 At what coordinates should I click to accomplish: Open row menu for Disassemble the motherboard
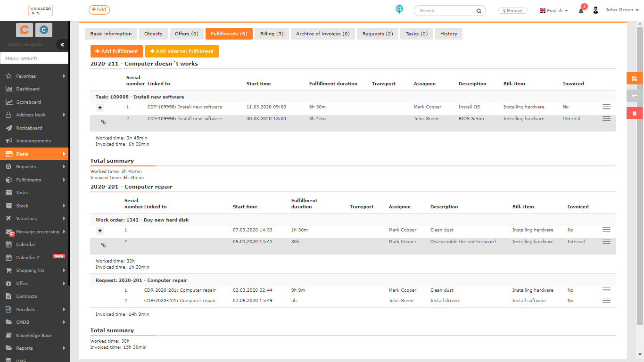[x=606, y=241]
